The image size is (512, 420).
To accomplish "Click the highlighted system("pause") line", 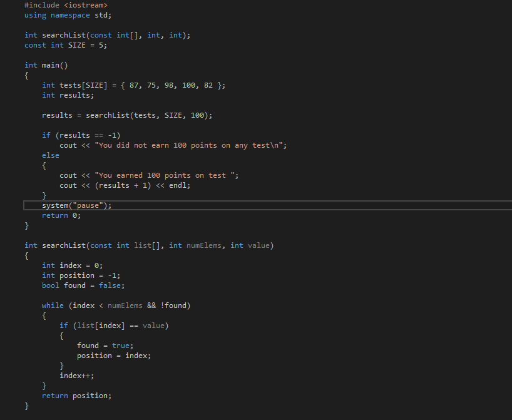I will pyautogui.click(x=75, y=205).
